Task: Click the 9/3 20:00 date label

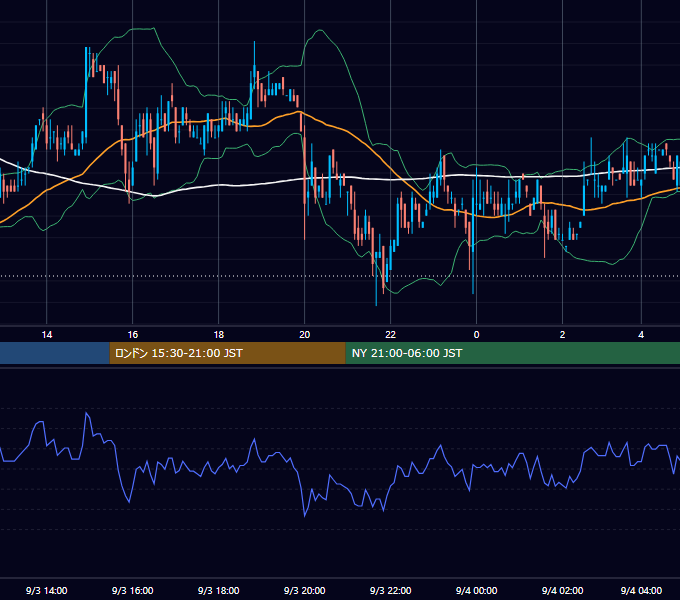Action: tap(304, 590)
